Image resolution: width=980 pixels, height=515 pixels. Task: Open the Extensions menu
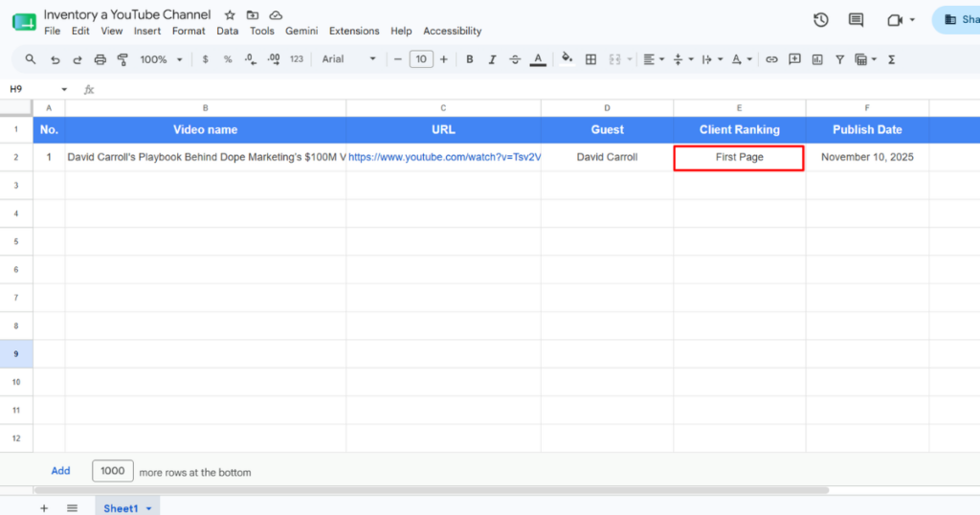[354, 32]
